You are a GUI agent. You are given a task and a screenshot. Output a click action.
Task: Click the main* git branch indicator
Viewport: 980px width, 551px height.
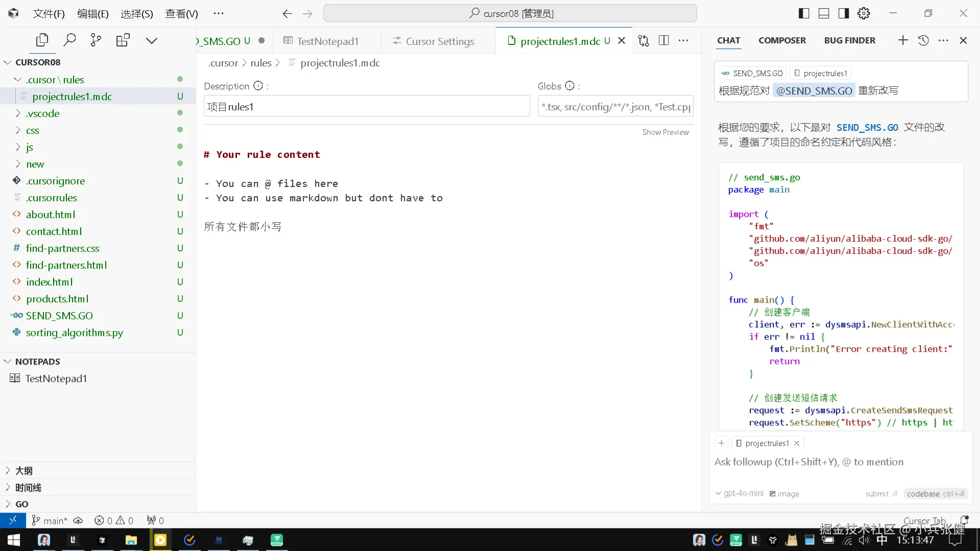coord(50,520)
